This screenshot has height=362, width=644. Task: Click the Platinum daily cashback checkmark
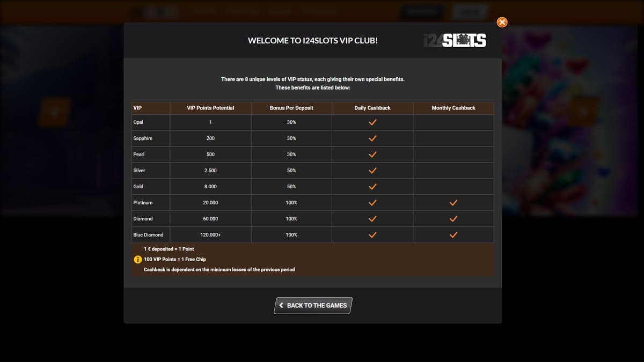pyautogui.click(x=372, y=203)
